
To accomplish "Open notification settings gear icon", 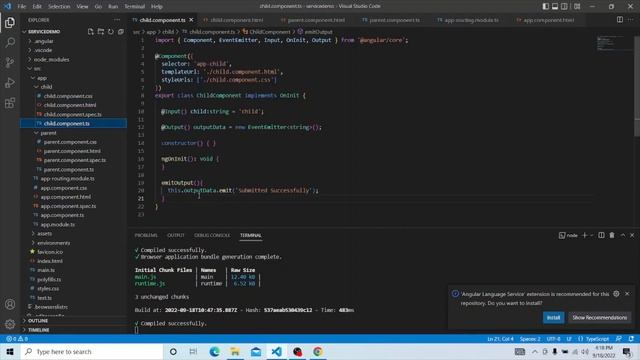I will [x=616, y=293].
